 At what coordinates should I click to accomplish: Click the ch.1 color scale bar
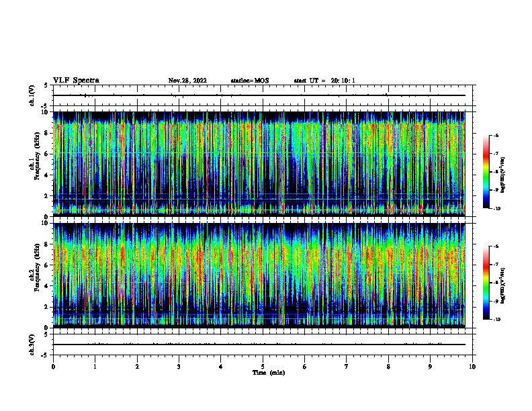click(x=486, y=172)
